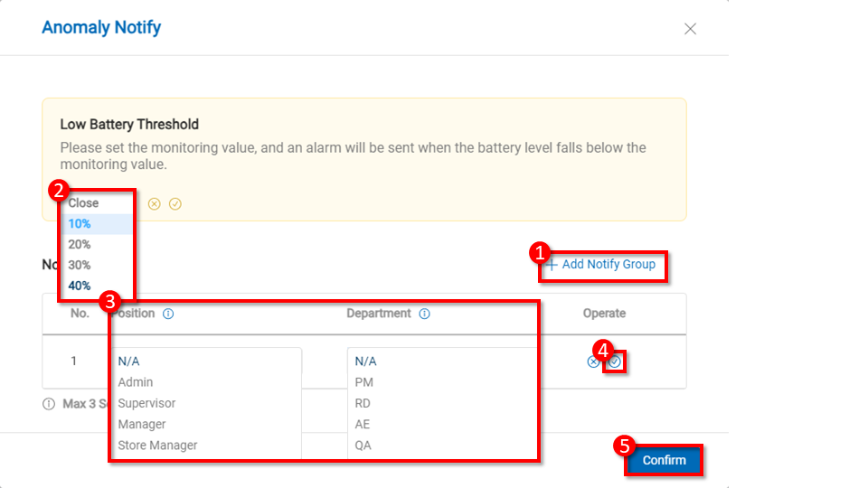Choose 40% from the threshold list
This screenshot has height=488, width=868.
tap(80, 286)
